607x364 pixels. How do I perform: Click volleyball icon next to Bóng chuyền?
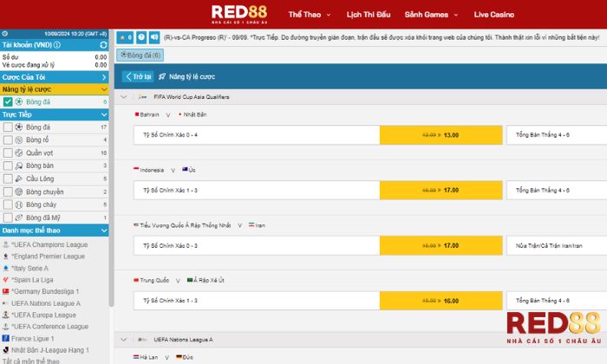tap(18, 192)
